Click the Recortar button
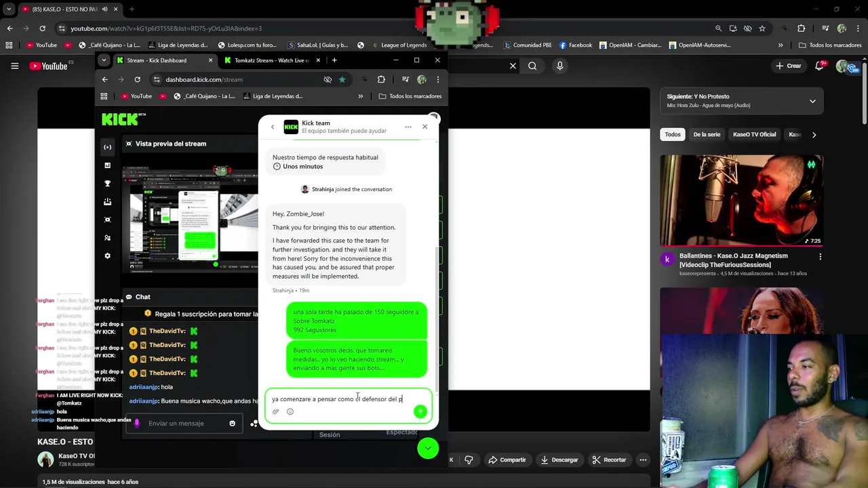Screen dimensions: 868x488 tap(608, 460)
